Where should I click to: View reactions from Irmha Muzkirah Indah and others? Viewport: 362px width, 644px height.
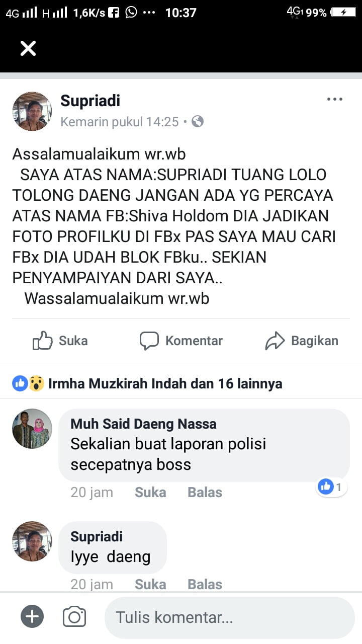click(165, 384)
